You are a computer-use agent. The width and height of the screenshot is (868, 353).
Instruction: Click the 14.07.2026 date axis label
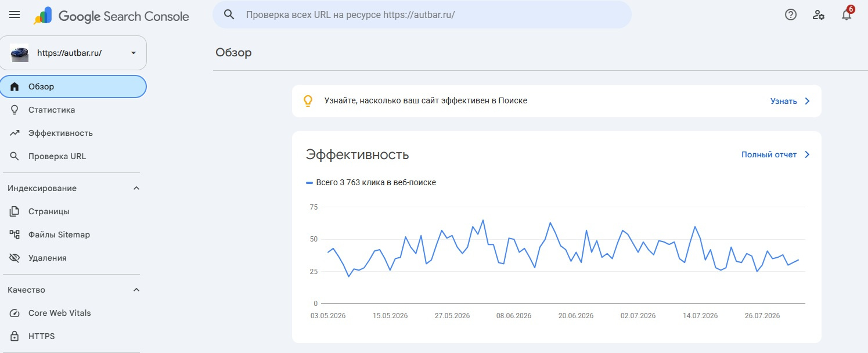(x=700, y=316)
